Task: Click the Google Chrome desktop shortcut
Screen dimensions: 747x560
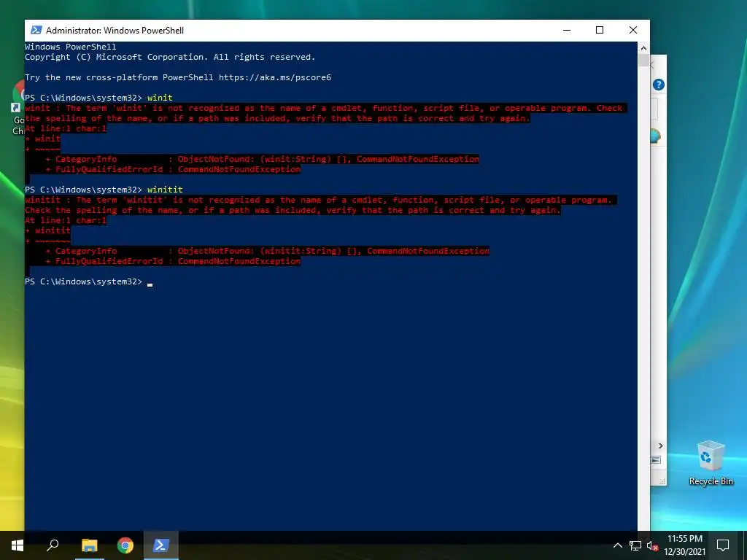Action: (x=18, y=107)
